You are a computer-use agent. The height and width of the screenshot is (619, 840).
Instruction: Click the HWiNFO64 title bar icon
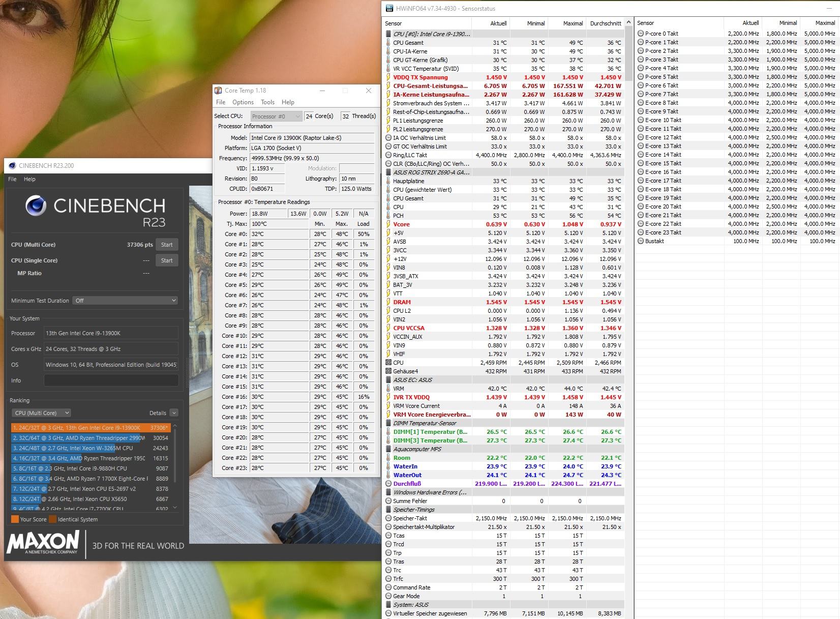pyautogui.click(x=389, y=8)
